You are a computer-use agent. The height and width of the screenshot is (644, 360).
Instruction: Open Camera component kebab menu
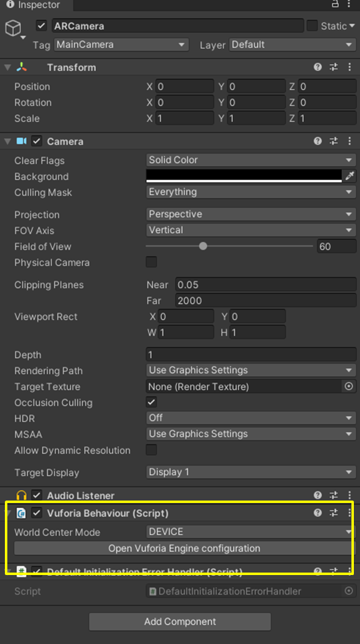pos(349,141)
